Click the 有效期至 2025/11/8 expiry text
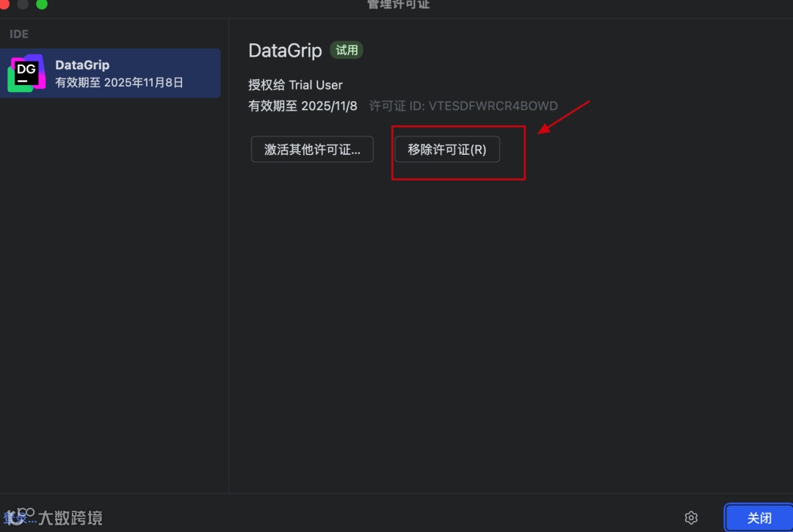793x532 pixels. click(303, 106)
